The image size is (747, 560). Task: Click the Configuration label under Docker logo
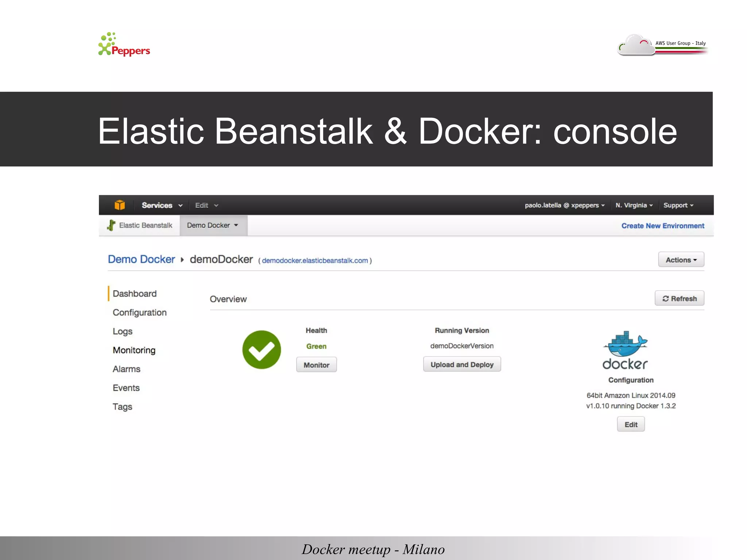[631, 380]
